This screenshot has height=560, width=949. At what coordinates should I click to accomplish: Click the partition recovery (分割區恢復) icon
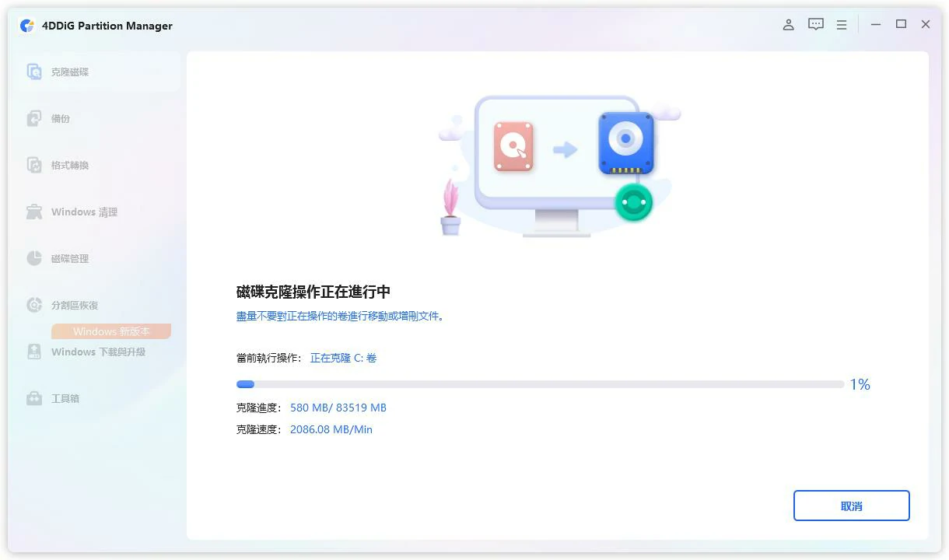coord(34,305)
